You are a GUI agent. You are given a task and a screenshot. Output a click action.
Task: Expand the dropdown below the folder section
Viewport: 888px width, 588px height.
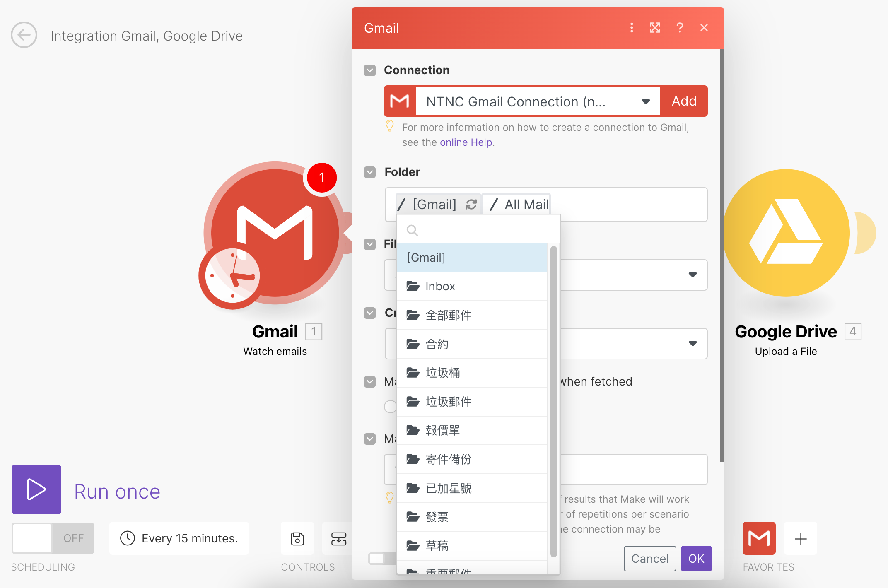pyautogui.click(x=693, y=275)
